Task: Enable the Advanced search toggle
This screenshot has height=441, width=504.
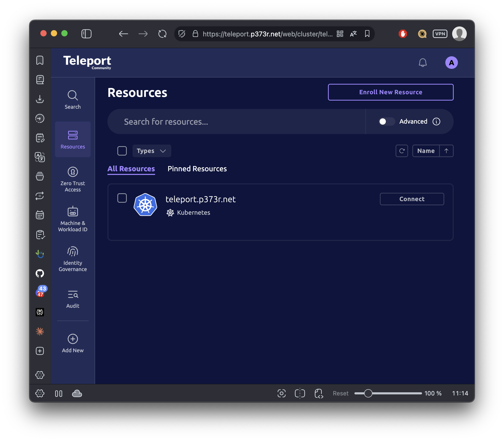Action: pyautogui.click(x=386, y=122)
